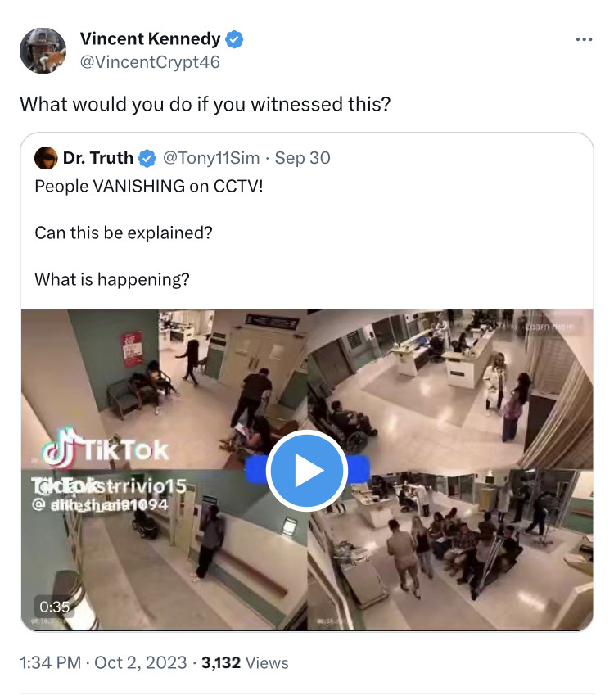614x700 pixels.
Task: Click the main tweet text about witnessing
Action: click(x=205, y=104)
